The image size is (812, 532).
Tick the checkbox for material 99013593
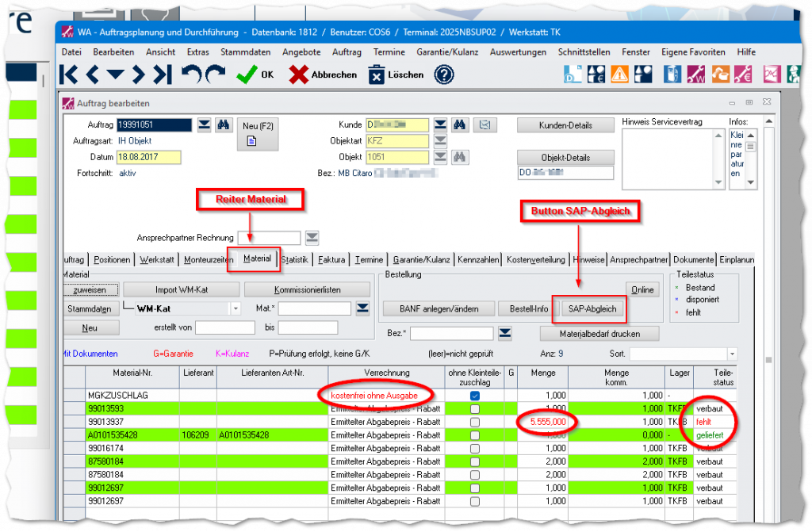(474, 409)
